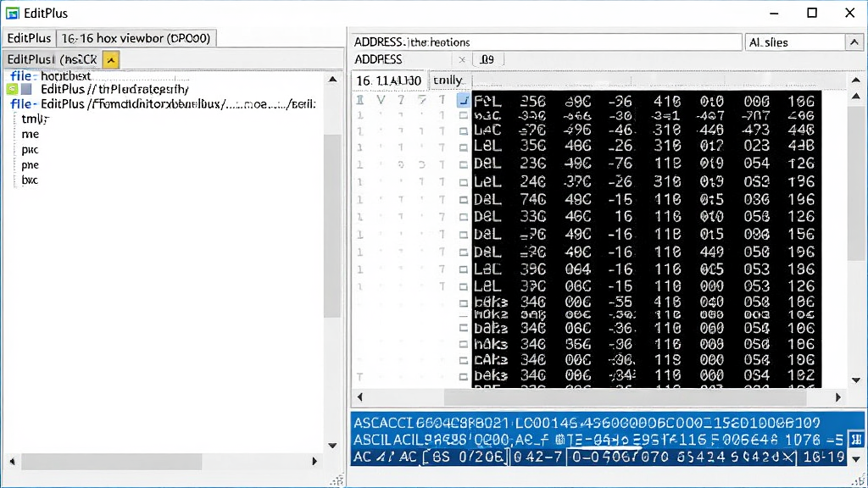Click the [8S 0/206] box in bottom panel
This screenshot has width=868, height=488.
click(465, 457)
